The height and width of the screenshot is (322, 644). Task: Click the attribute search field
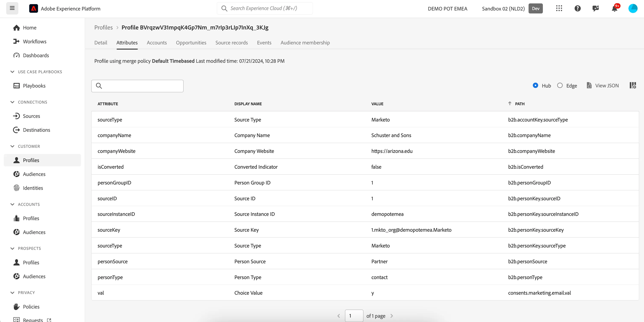tap(137, 86)
